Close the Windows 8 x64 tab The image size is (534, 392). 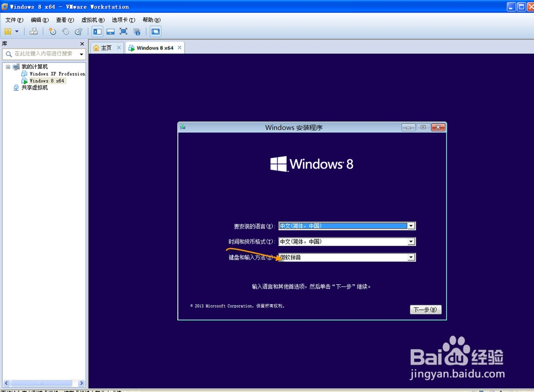[179, 47]
